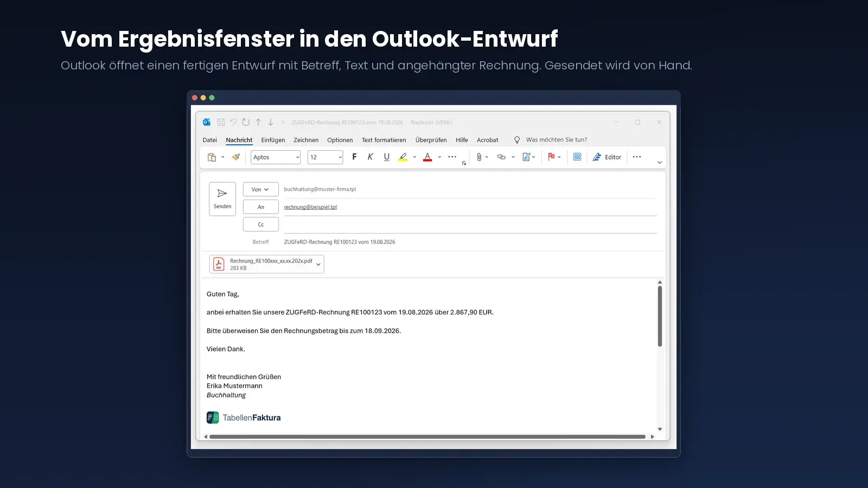The width and height of the screenshot is (868, 488).
Task: Click the paste clipboard icon
Action: (x=212, y=157)
